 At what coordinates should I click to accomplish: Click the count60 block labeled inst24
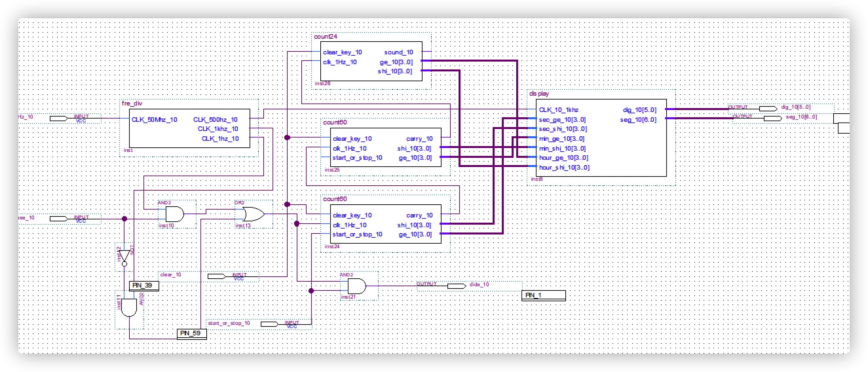pos(386,224)
